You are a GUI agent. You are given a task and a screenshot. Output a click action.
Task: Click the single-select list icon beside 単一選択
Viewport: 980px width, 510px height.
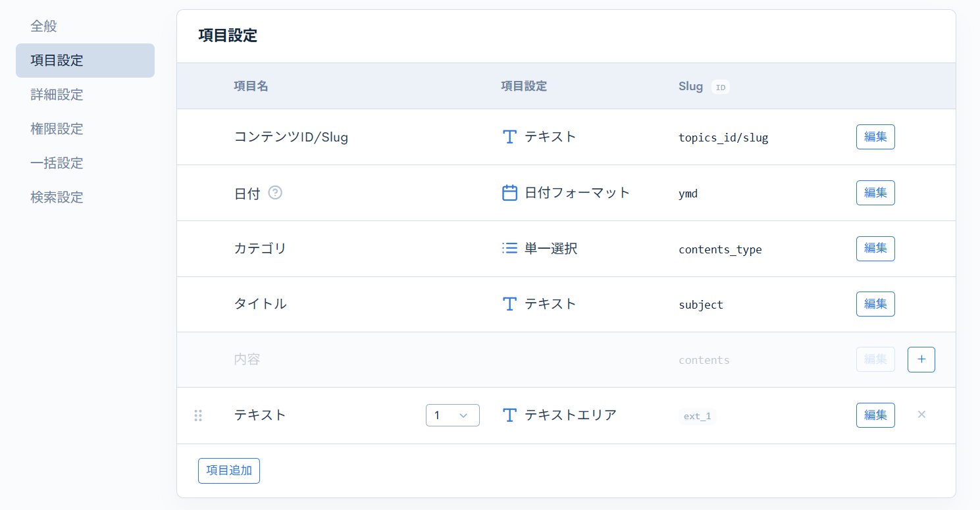coord(509,248)
